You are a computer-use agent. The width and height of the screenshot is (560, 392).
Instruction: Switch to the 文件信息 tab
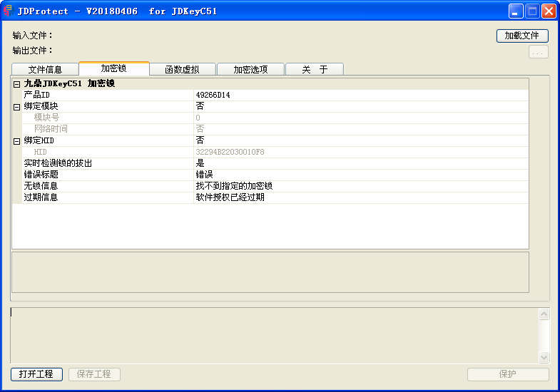pyautogui.click(x=45, y=69)
